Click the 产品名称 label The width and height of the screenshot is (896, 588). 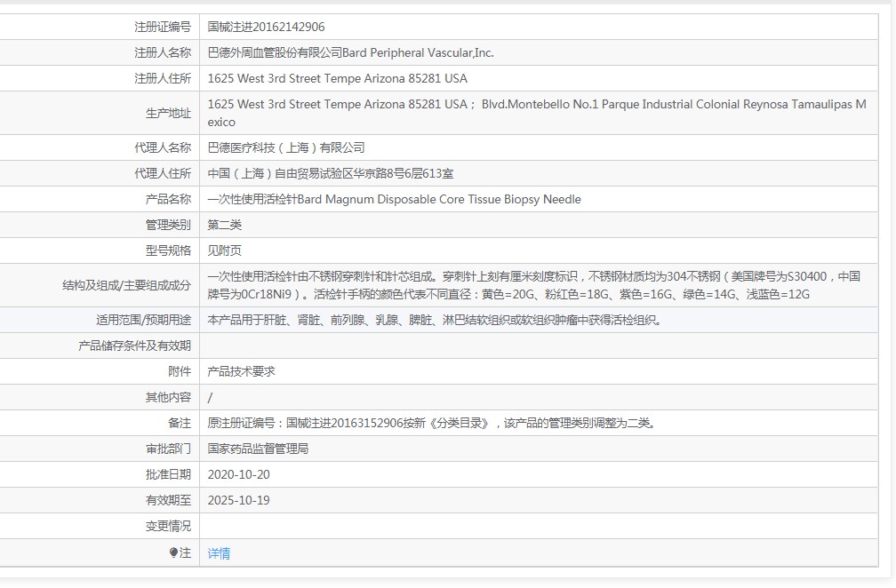[x=168, y=199]
